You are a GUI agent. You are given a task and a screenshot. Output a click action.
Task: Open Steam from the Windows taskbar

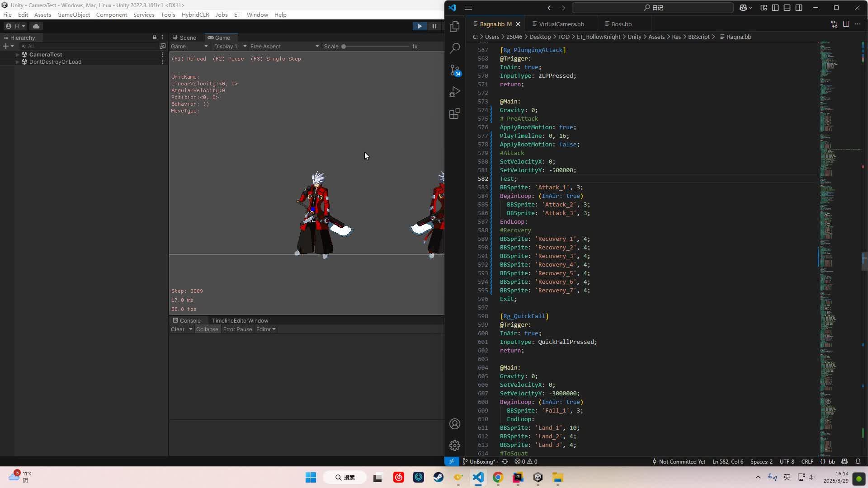click(438, 478)
